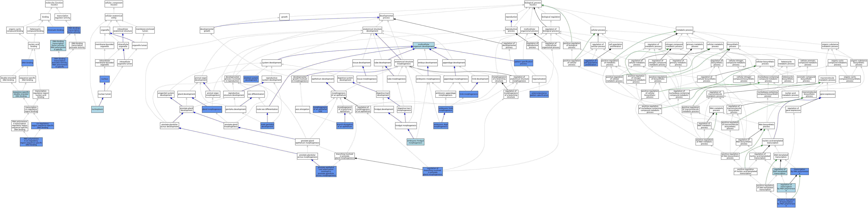Click the cellular anatomical entity node
Viewport: 868px width, 208px height.
[114, 17]
